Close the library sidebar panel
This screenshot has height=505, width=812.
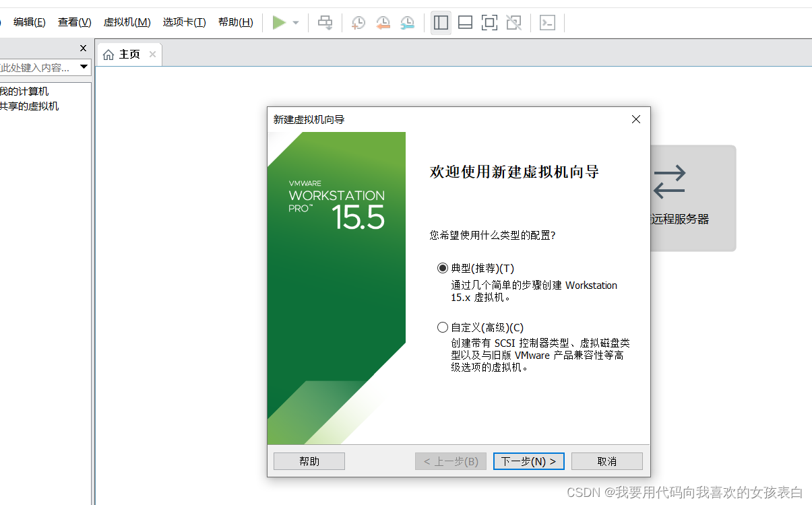83,48
